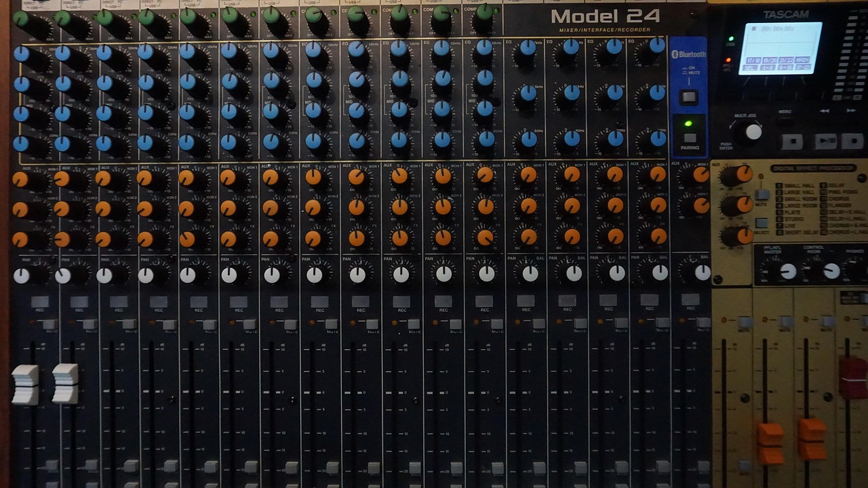Mute channel 9 with its MUTE button
Viewport: 868px width, 488px height.
(x=372, y=325)
